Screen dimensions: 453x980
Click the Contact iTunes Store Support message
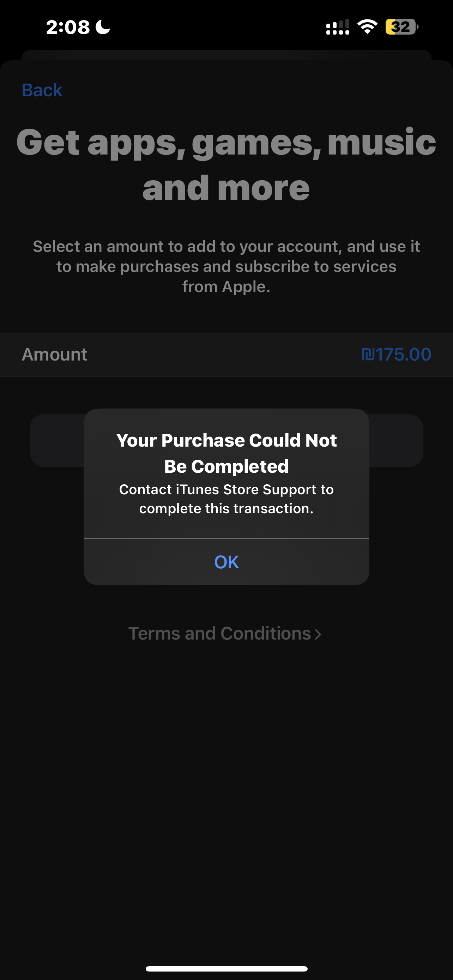(x=226, y=499)
